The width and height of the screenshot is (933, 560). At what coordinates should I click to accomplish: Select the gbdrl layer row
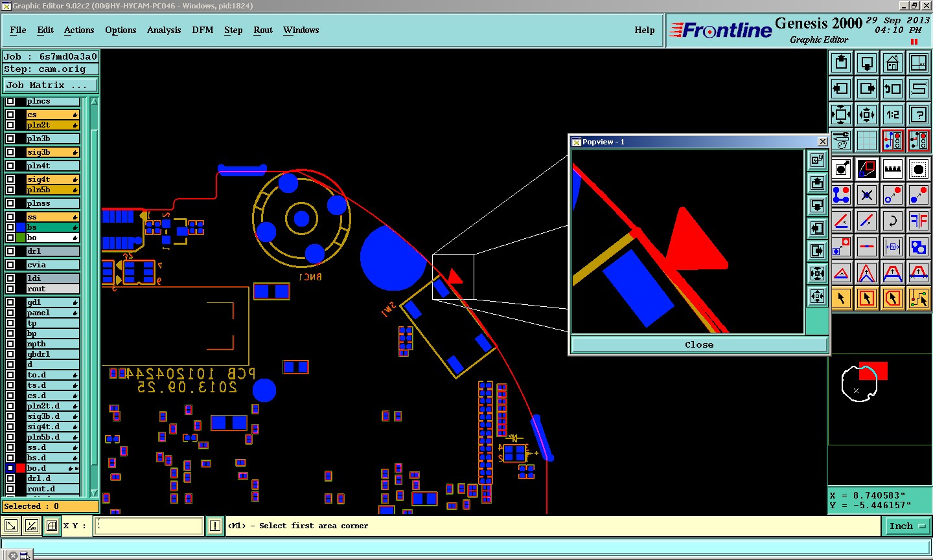pyautogui.click(x=53, y=354)
